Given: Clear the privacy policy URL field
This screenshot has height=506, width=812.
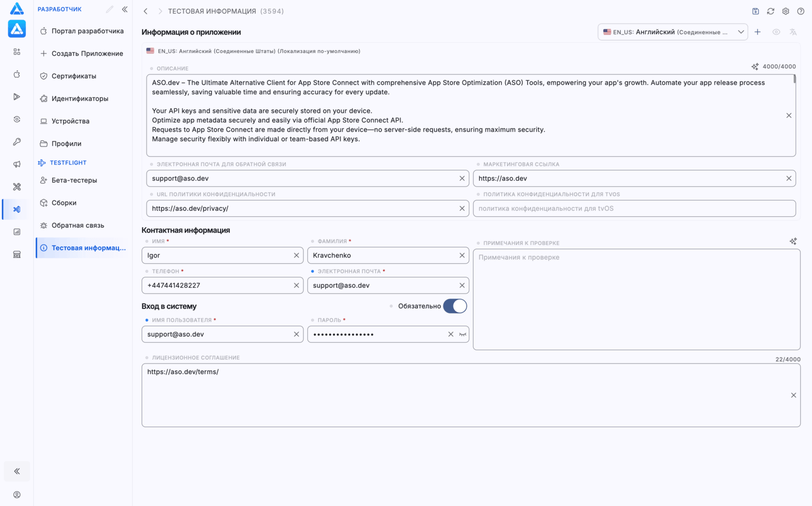Looking at the screenshot, I should pyautogui.click(x=462, y=208).
